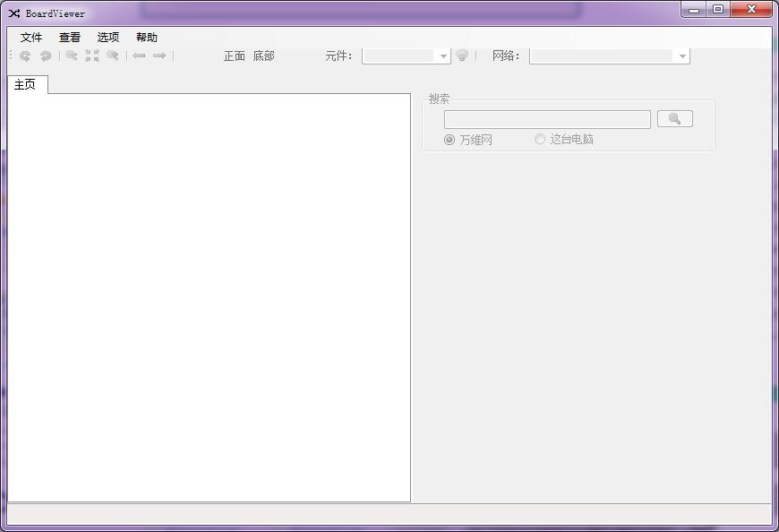
Task: Select the 这台电脑 radio button
Action: pyautogui.click(x=540, y=140)
